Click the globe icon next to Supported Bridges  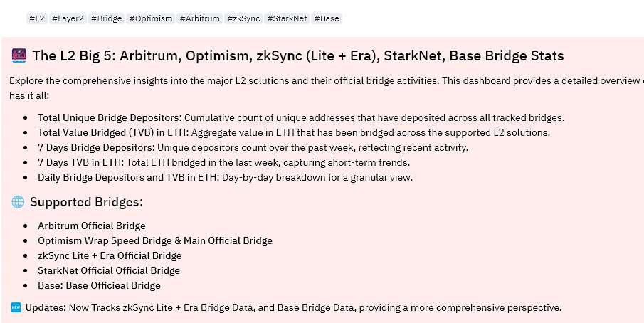(x=18, y=202)
